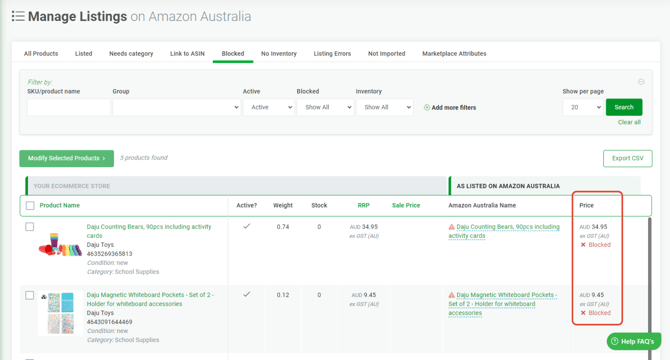Click Modify Selected Products button
Viewport: 670px width, 360px height.
point(67,158)
